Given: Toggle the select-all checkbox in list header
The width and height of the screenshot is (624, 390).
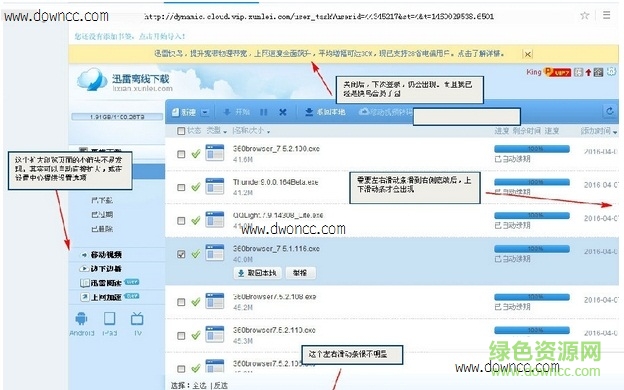Looking at the screenshot, I should click(181, 131).
